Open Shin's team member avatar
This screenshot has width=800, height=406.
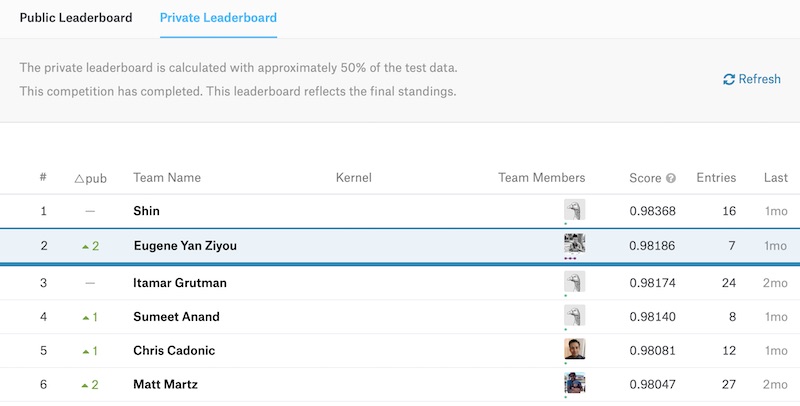(574, 210)
